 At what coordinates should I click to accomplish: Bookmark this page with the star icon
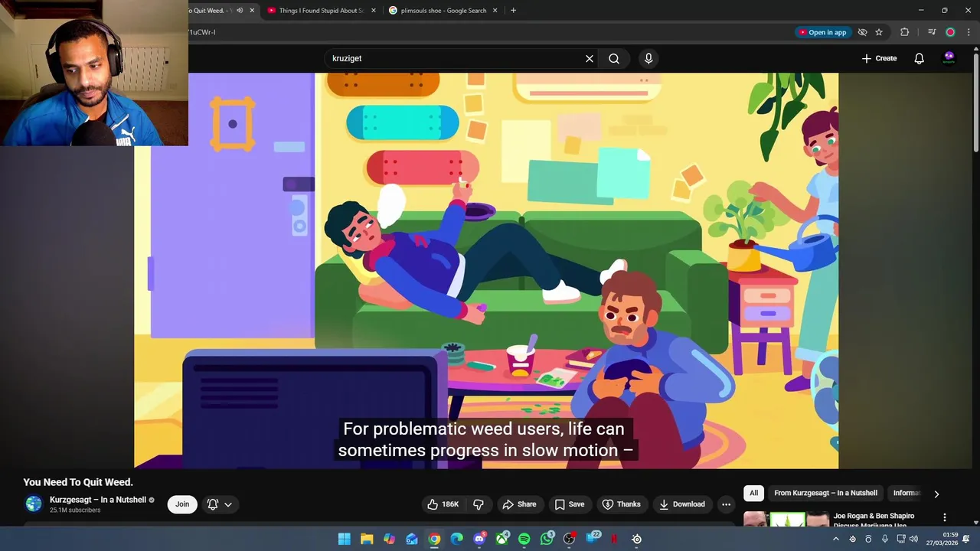coord(879,32)
